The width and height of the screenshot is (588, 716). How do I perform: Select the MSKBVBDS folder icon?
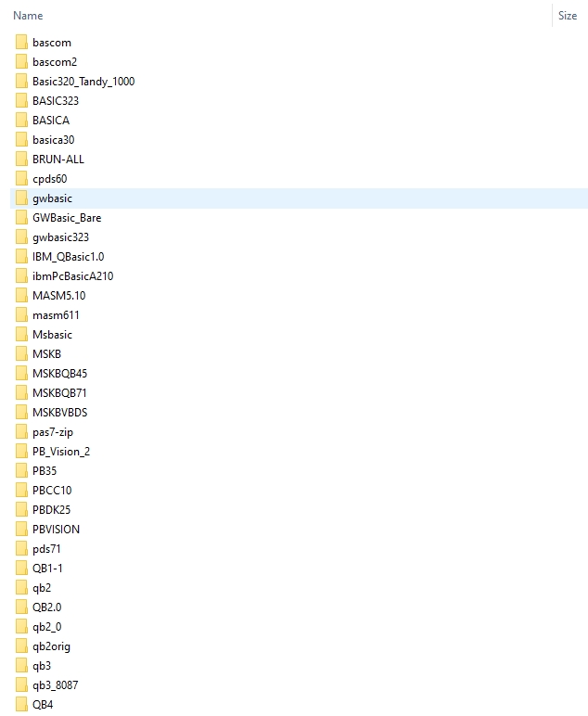click(x=21, y=413)
